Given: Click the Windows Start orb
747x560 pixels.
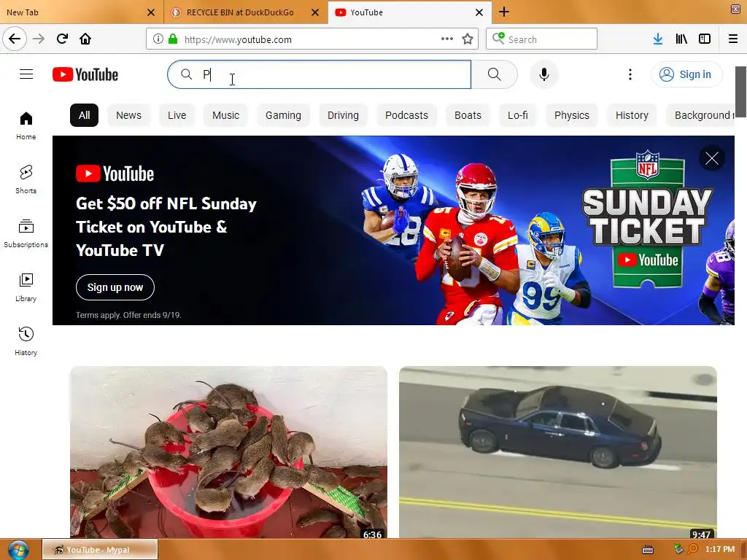Looking at the screenshot, I should 18,550.
